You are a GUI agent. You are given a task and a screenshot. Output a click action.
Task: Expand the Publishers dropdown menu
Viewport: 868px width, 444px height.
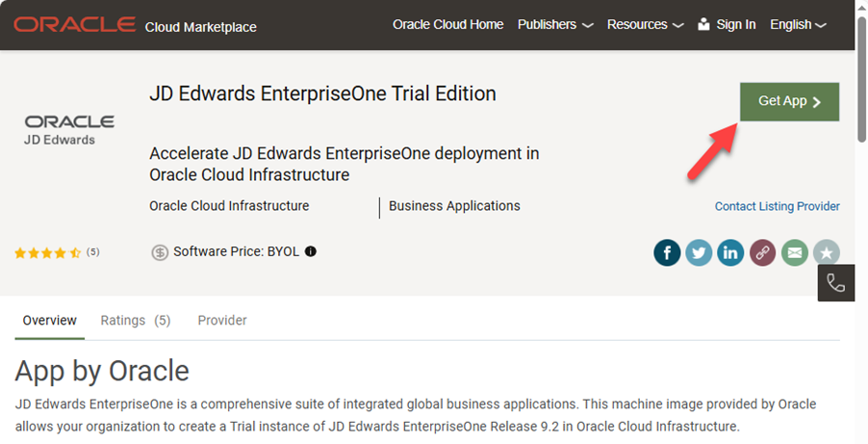click(555, 25)
